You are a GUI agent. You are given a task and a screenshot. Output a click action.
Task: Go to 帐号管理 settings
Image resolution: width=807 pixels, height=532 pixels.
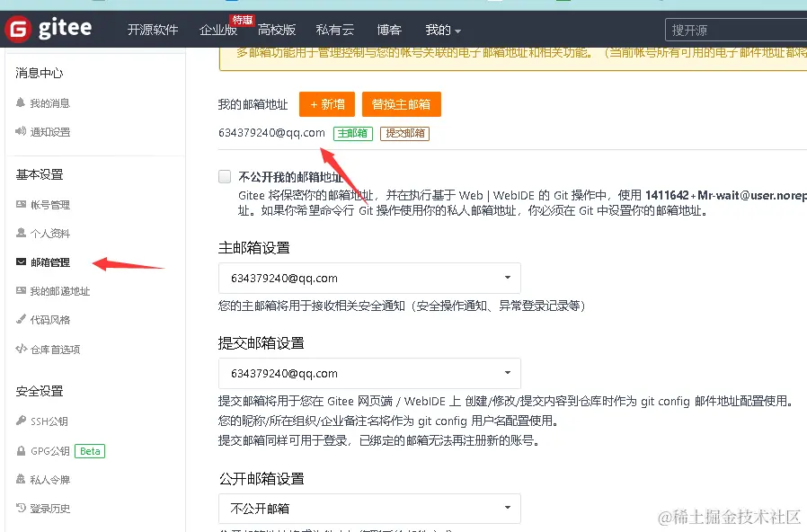50,205
